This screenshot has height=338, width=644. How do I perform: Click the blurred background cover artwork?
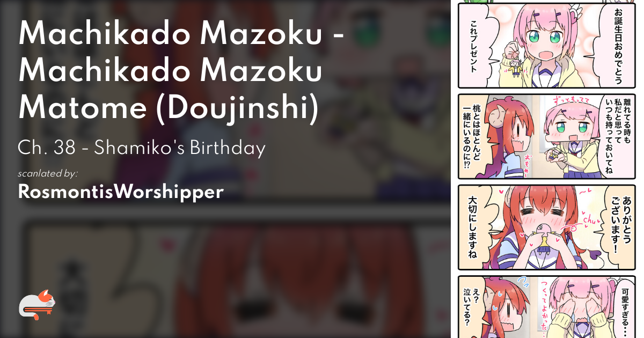pos(225,258)
